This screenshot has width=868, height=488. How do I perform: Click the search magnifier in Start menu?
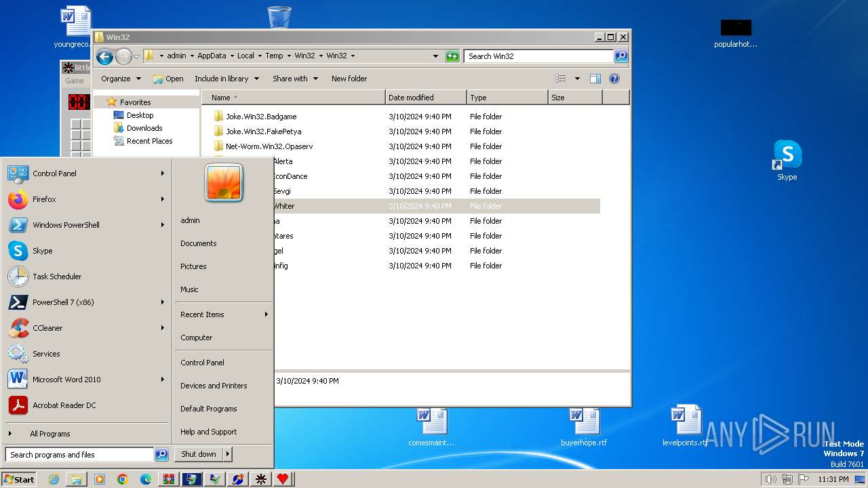pos(161,455)
